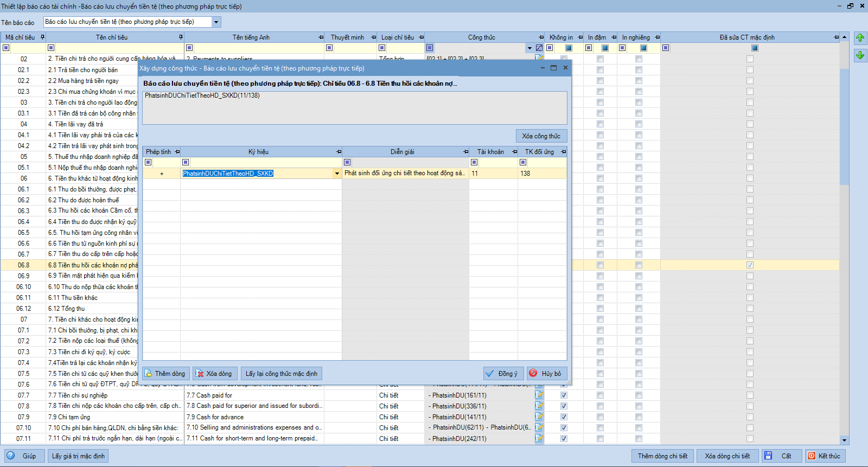Check In nghiêng for row 02.2
The height and width of the screenshot is (467, 868).
tap(639, 81)
